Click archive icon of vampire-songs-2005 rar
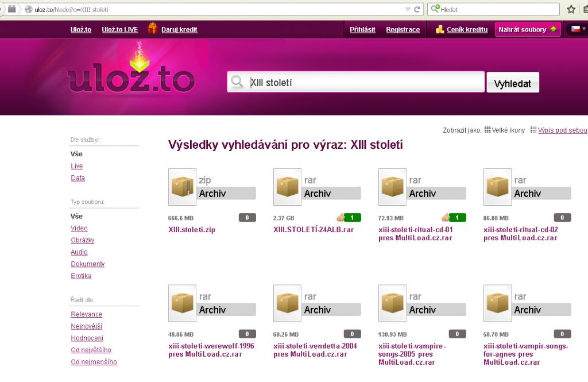The height and width of the screenshot is (382, 588). [x=392, y=303]
